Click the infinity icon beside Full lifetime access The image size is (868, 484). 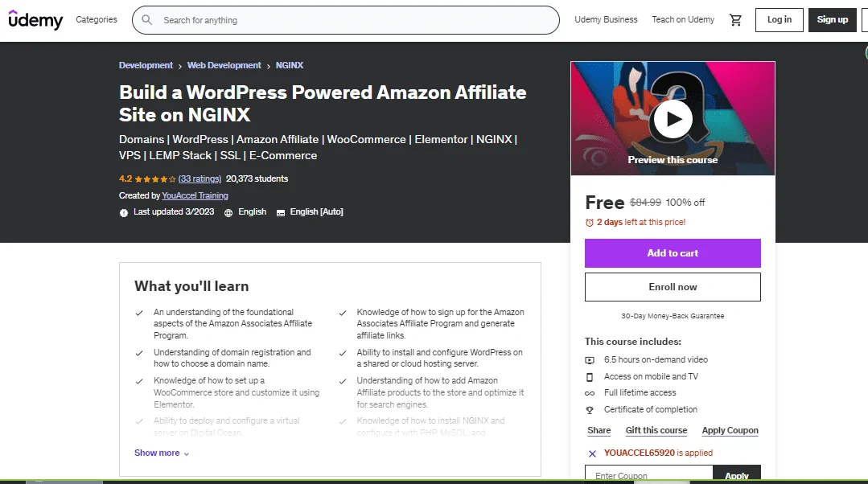click(590, 393)
